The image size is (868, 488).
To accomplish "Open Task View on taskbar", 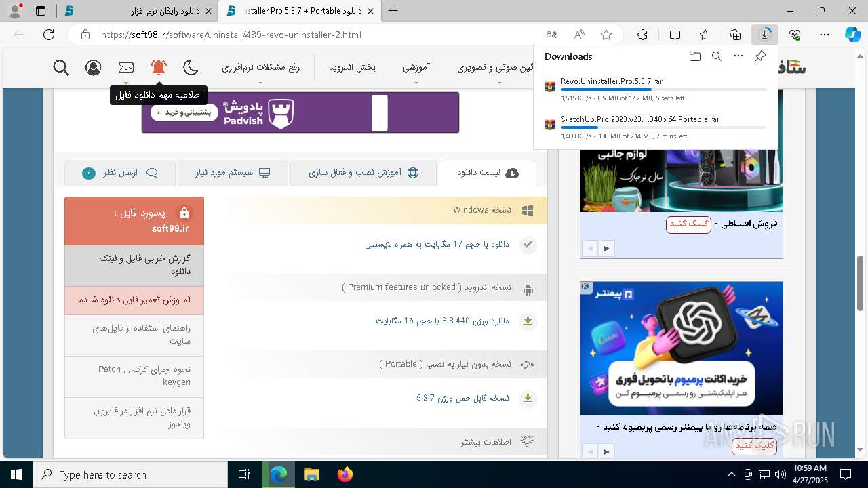I will [x=244, y=474].
